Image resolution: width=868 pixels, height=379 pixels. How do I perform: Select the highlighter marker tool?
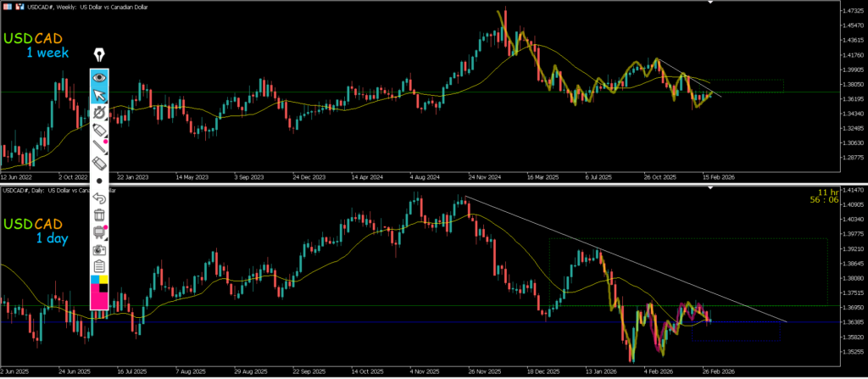click(99, 129)
